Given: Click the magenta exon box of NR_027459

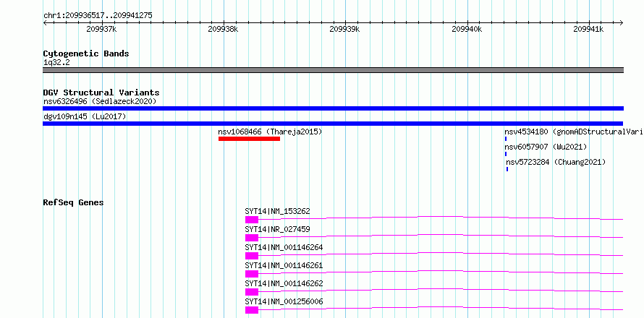Looking at the screenshot, I should 252,238.
